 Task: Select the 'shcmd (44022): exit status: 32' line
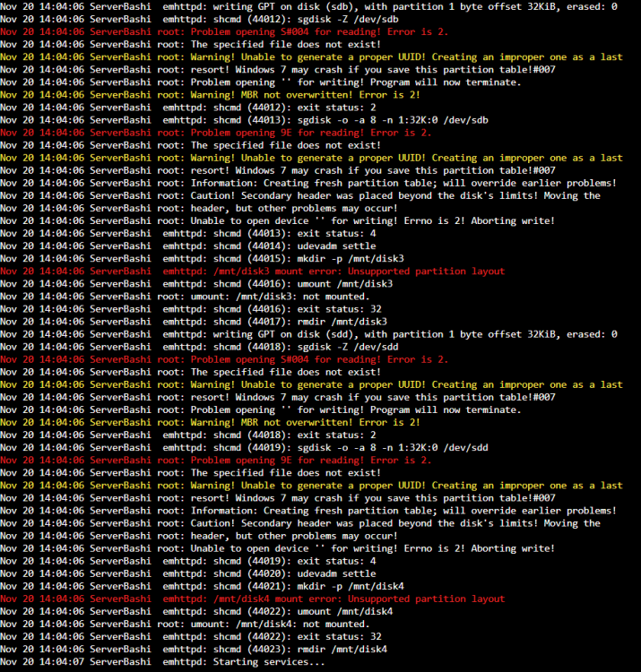tap(191, 637)
